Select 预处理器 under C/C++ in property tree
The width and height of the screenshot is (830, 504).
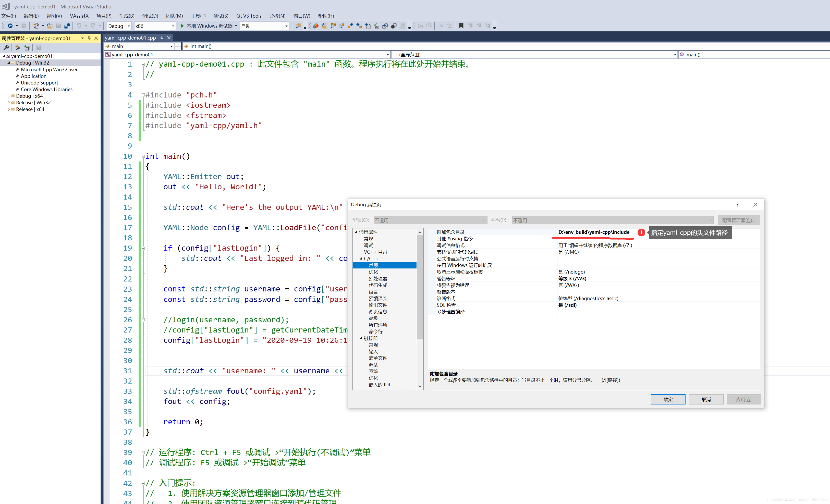(x=378, y=279)
